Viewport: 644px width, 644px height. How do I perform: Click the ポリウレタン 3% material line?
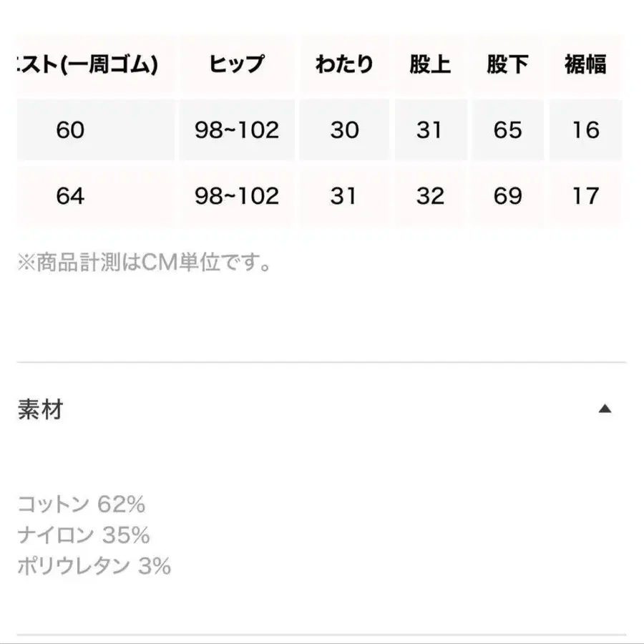coord(94,567)
